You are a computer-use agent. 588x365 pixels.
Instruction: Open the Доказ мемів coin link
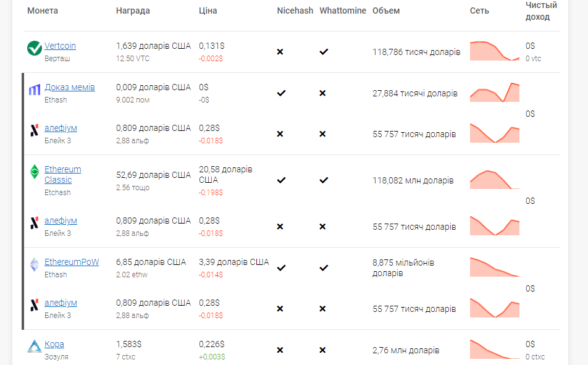pos(70,87)
